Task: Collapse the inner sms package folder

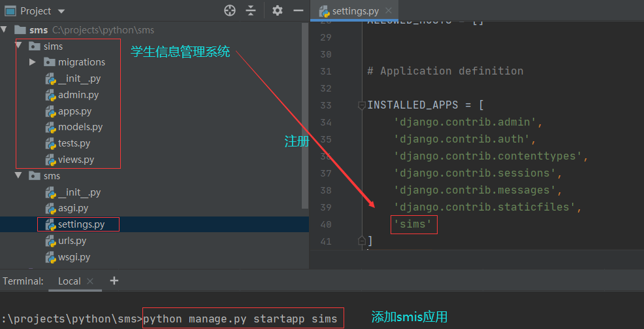Action: [18, 175]
